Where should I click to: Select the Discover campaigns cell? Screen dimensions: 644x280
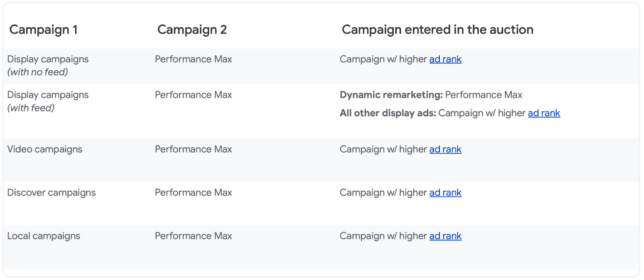pos(52,193)
